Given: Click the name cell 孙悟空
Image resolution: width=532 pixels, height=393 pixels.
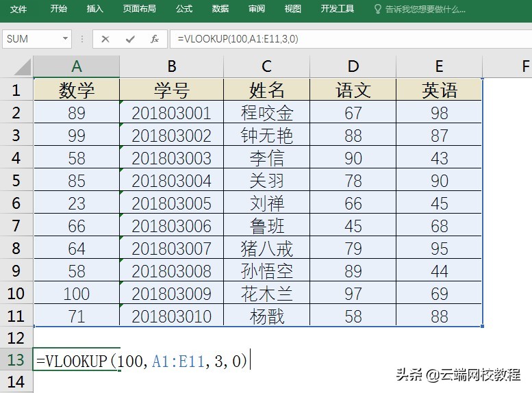Looking at the screenshot, I should tap(266, 271).
